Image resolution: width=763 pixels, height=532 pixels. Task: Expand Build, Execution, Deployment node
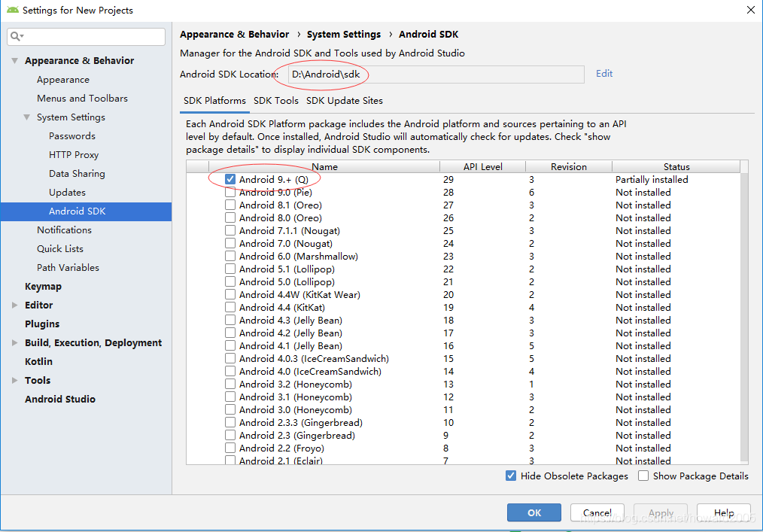[14, 342]
